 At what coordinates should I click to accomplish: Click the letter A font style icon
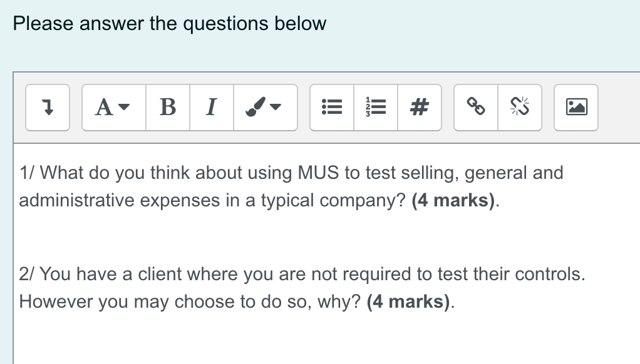(x=103, y=107)
